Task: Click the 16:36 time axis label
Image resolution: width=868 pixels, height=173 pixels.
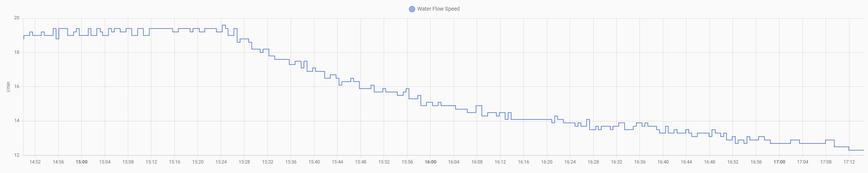Action: pos(640,162)
